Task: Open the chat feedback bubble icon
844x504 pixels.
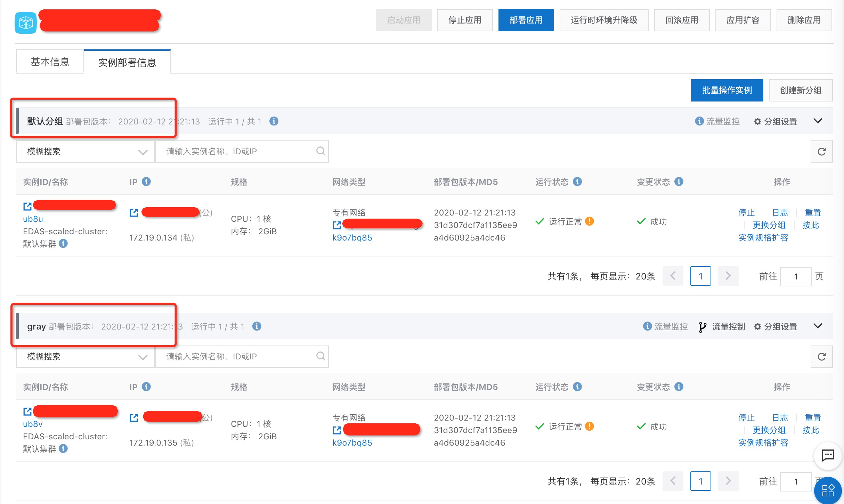Action: (828, 455)
